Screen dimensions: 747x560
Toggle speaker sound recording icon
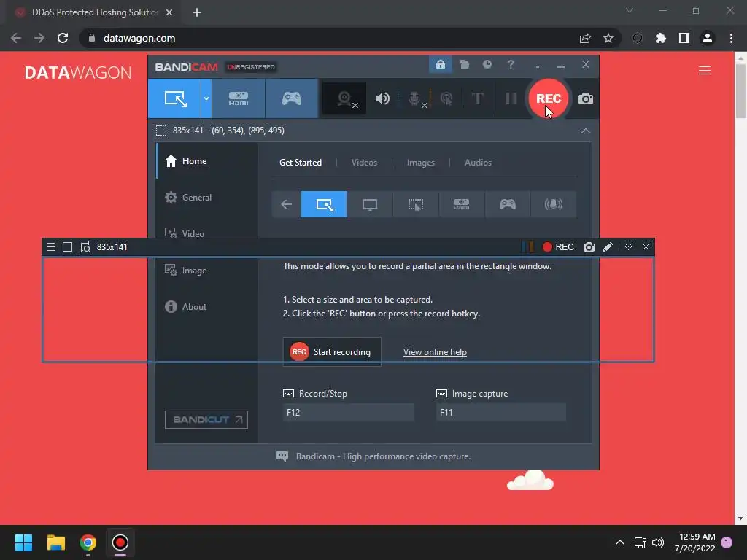(382, 98)
